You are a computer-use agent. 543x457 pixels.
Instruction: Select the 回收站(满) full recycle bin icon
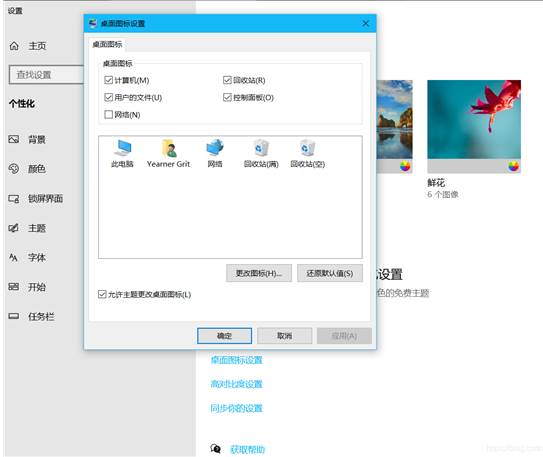pyautogui.click(x=261, y=149)
